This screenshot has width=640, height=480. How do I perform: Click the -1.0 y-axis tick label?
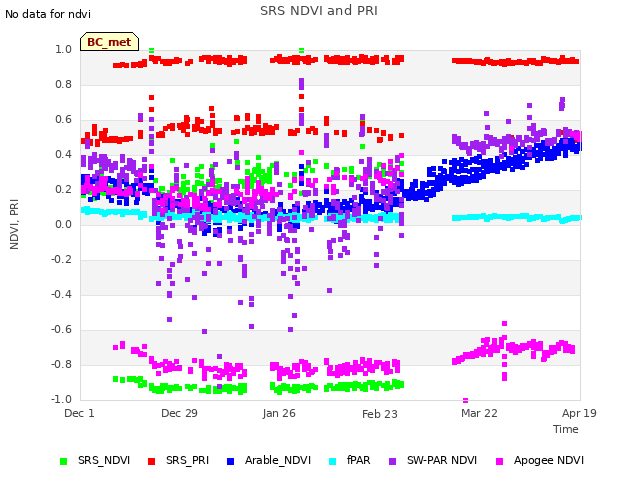61,399
